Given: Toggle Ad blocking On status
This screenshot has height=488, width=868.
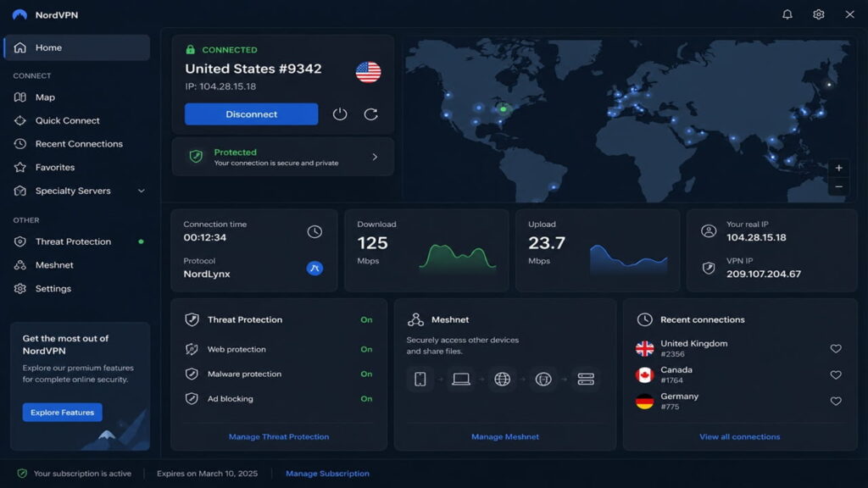Looking at the screenshot, I should pyautogui.click(x=366, y=398).
